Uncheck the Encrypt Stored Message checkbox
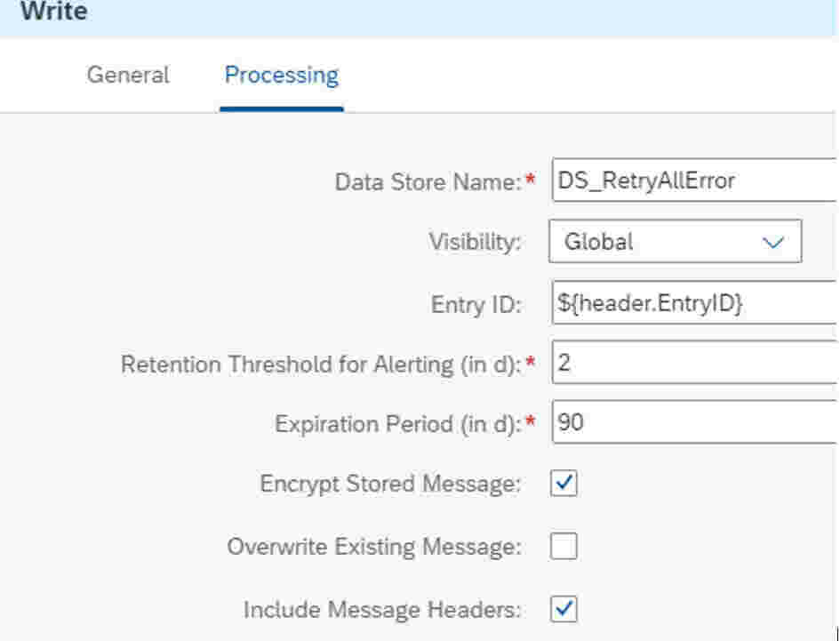Image resolution: width=840 pixels, height=641 pixels. pos(564,483)
